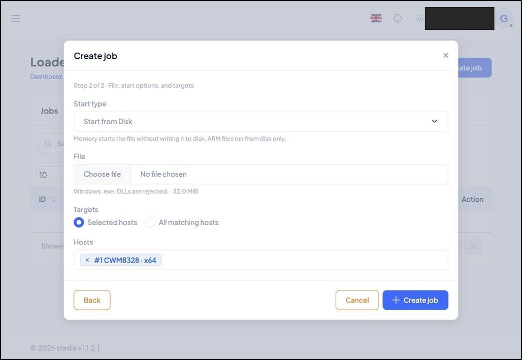Screen dimensions: 522x360
Task: Click the No file chosen field
Action: 289,174
